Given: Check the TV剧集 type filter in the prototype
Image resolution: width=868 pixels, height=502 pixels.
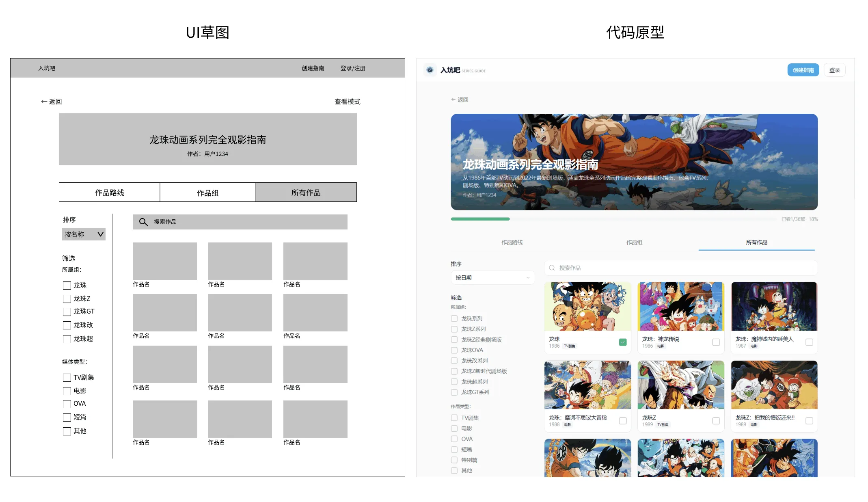Looking at the screenshot, I should [454, 418].
